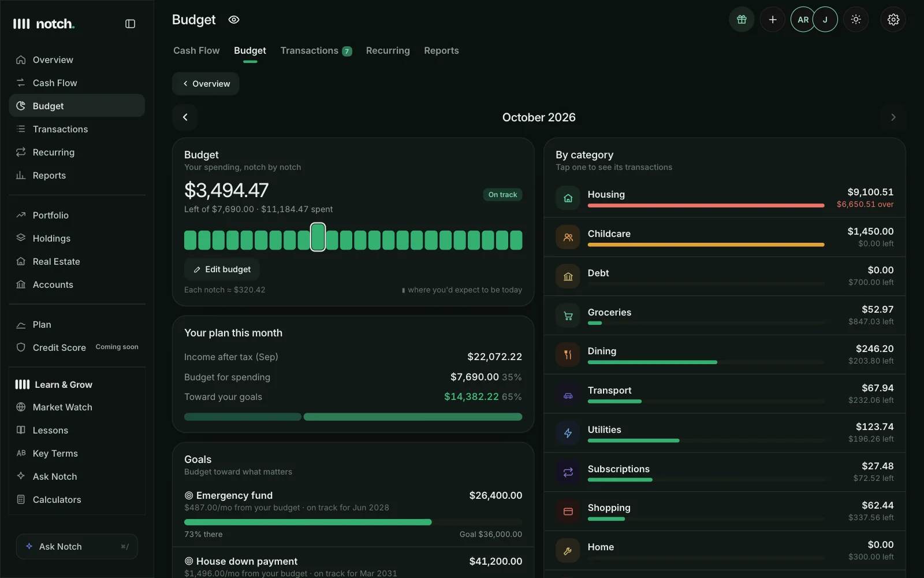The width and height of the screenshot is (924, 578).
Task: Toggle the eye visibility icon beside Budget title
Action: click(234, 20)
